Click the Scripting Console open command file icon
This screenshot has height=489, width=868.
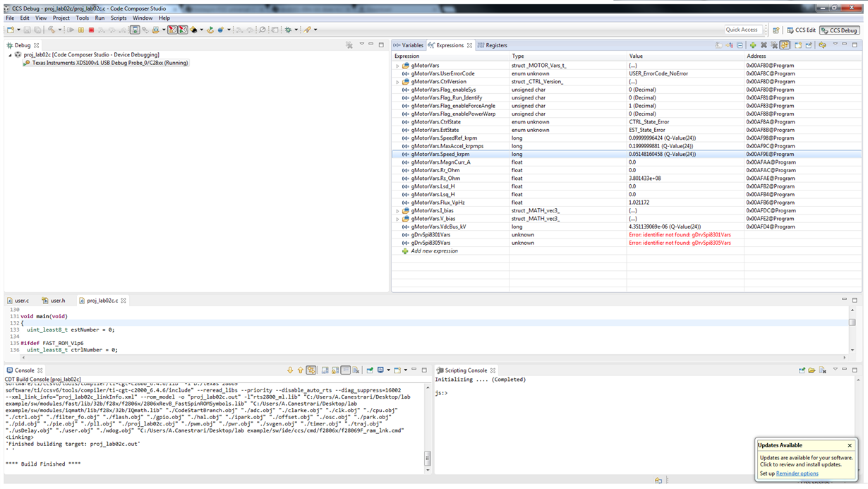point(812,370)
